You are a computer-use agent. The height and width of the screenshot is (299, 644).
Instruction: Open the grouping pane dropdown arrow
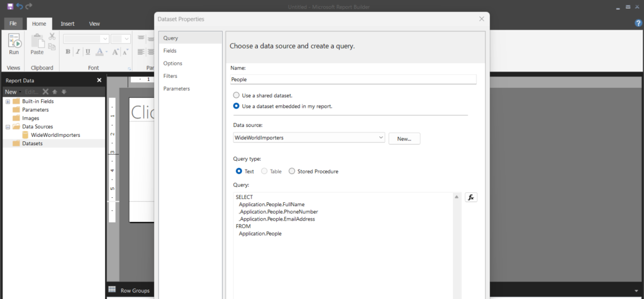point(636,291)
